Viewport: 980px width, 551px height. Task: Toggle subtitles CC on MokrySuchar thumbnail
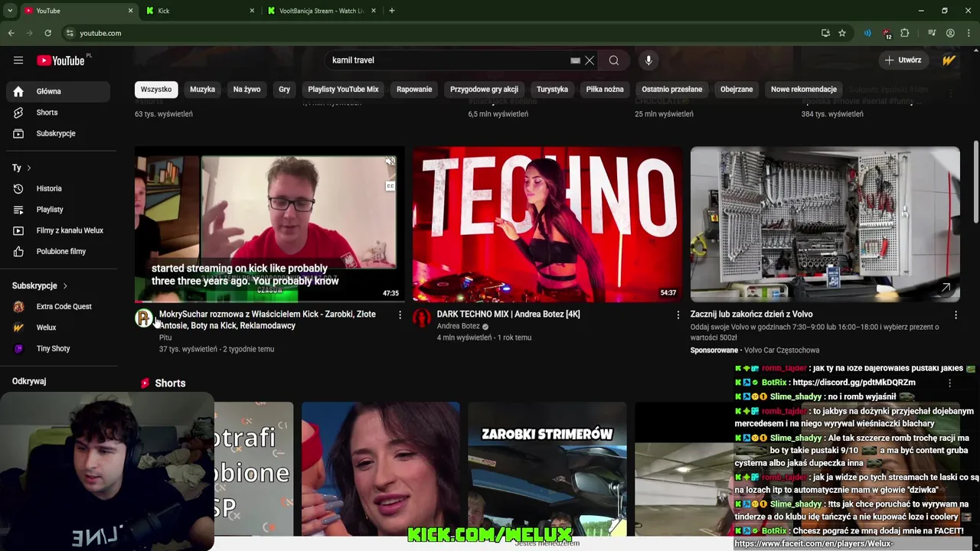click(x=390, y=186)
